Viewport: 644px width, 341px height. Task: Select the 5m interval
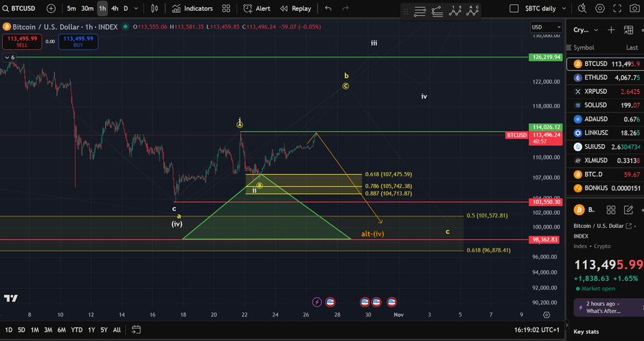(x=71, y=9)
